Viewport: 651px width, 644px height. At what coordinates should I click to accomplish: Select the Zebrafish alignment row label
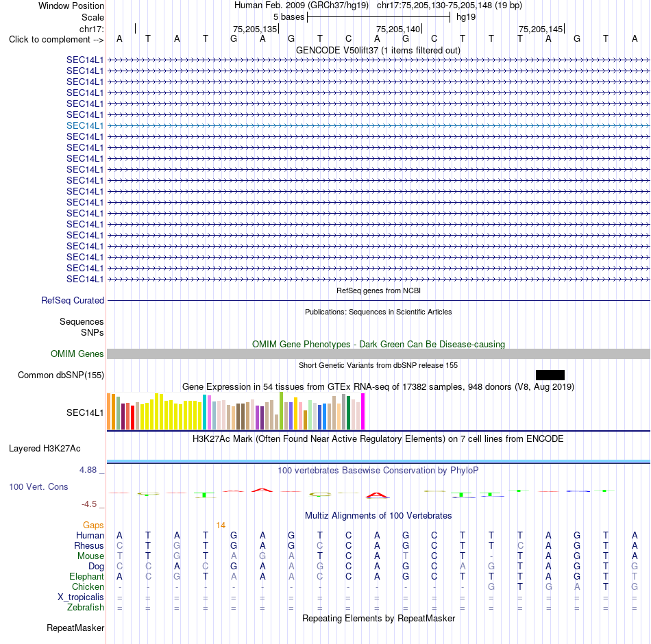(86, 607)
